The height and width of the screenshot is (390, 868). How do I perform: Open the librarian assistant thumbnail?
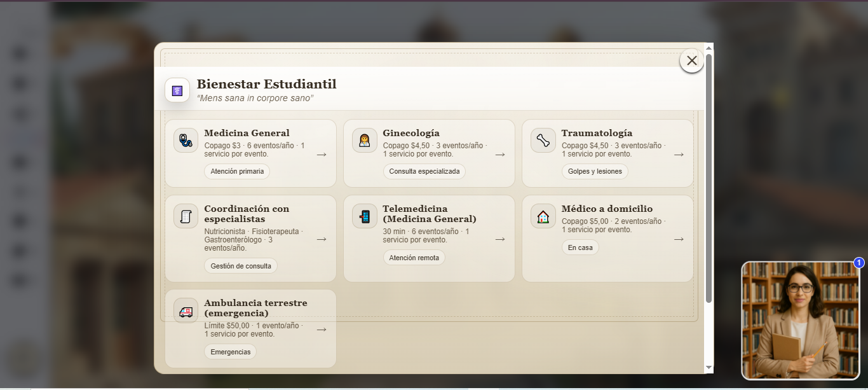coord(800,321)
